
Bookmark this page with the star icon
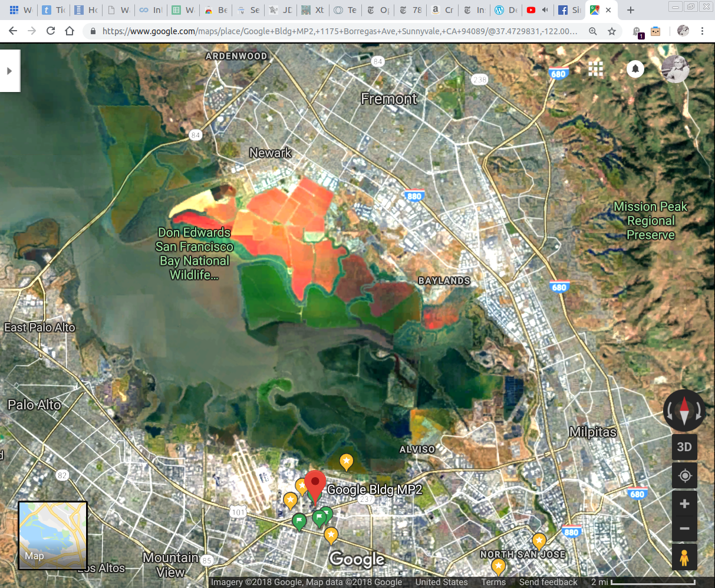coord(612,31)
